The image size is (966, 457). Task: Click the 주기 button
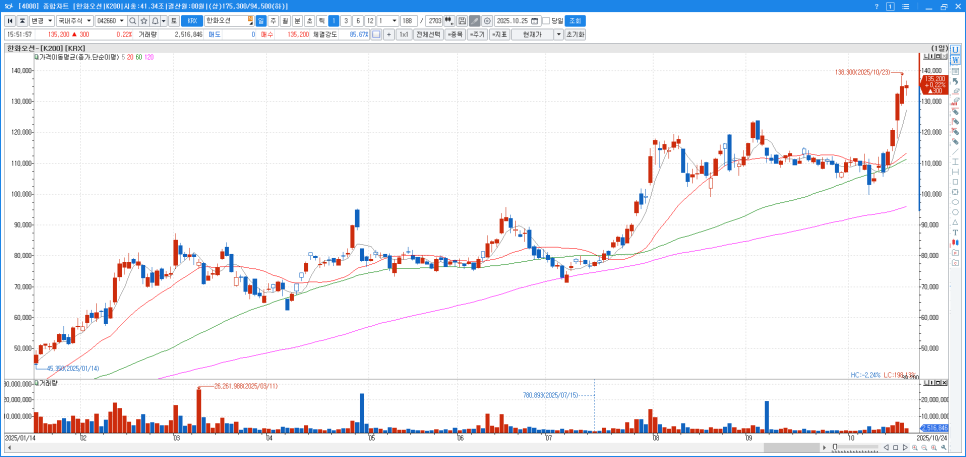coord(477,34)
